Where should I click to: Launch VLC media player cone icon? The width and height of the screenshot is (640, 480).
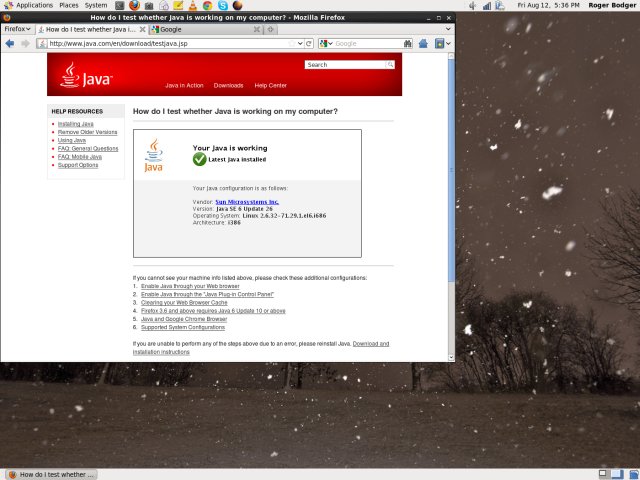pos(193,5)
